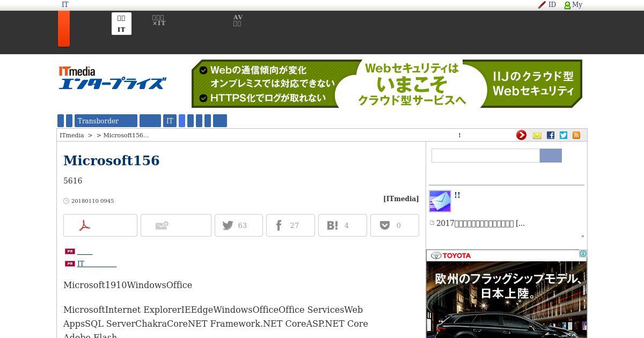
Task: Open the orange RSS feed icon
Action: pyautogui.click(x=576, y=135)
